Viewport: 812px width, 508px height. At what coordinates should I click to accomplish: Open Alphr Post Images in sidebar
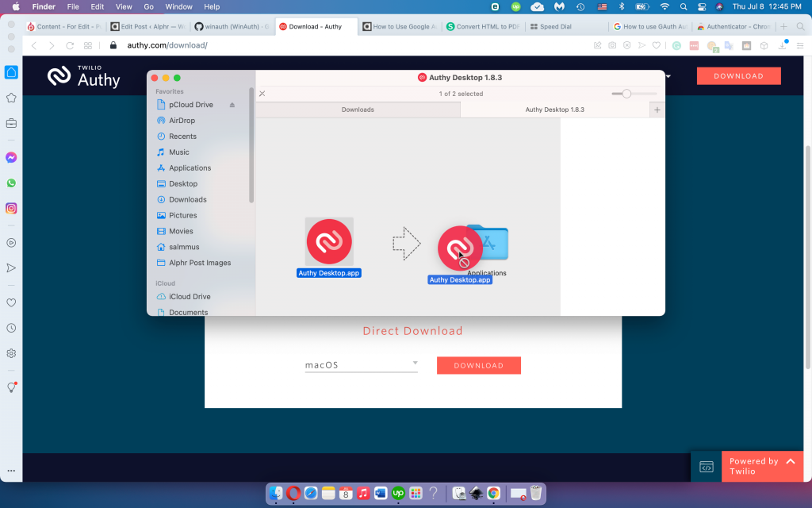(x=200, y=263)
